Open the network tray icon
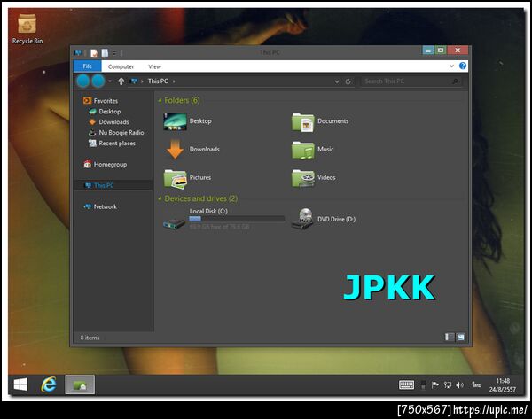The height and width of the screenshot is (419, 532). tap(448, 384)
